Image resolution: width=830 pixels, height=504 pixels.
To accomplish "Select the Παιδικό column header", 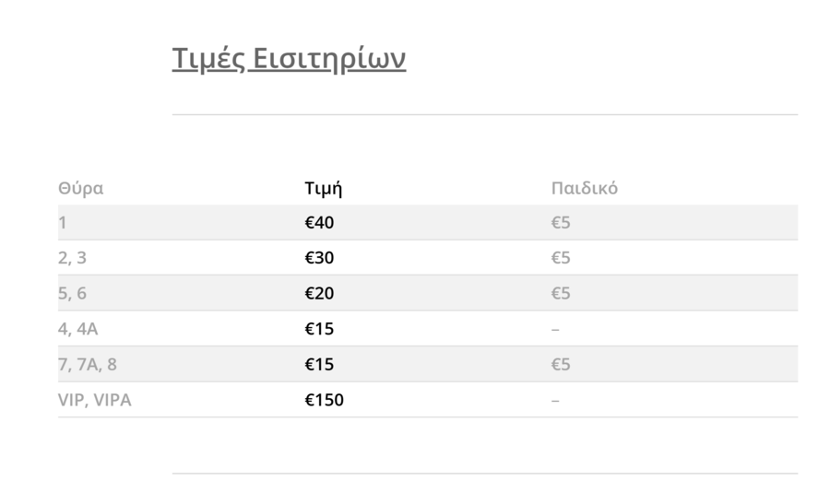I will tap(585, 188).
